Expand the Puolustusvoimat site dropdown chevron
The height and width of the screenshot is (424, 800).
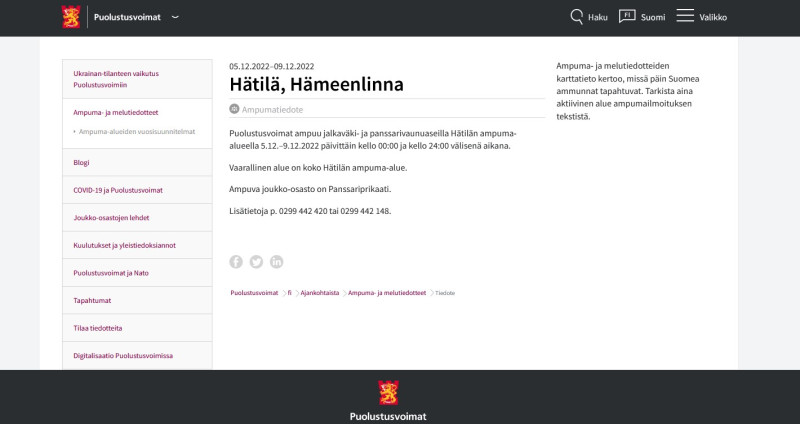coord(176,17)
